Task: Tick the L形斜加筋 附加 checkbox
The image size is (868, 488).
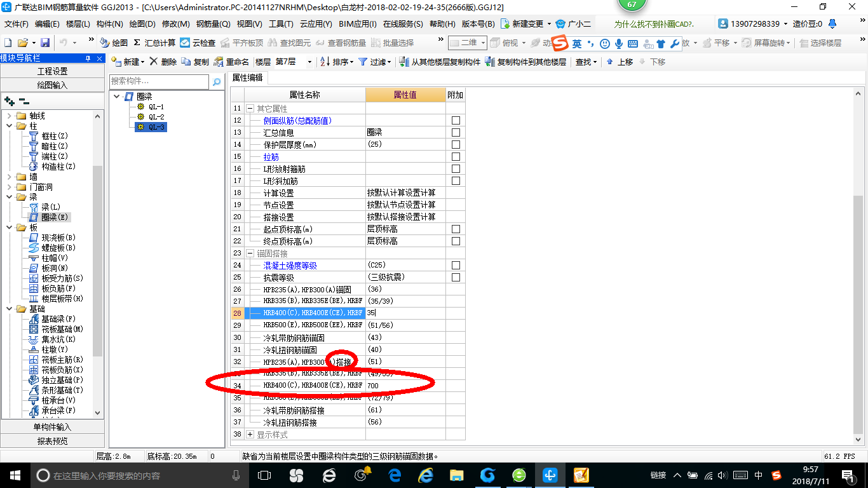Action: click(x=456, y=180)
